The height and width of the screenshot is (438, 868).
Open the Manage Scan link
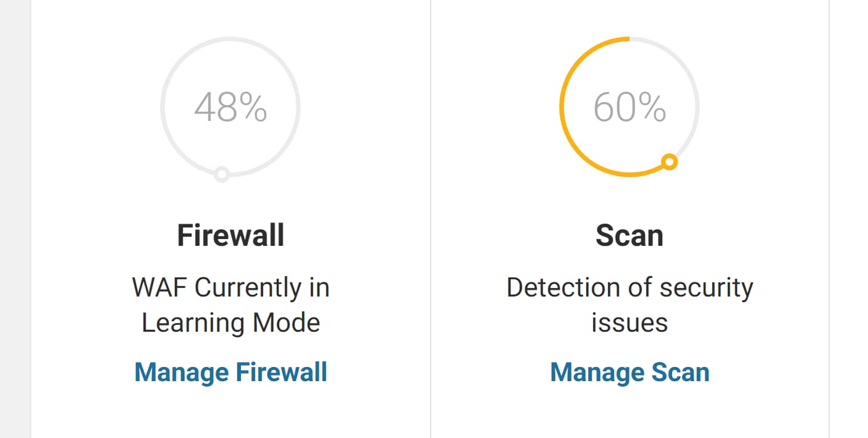630,373
